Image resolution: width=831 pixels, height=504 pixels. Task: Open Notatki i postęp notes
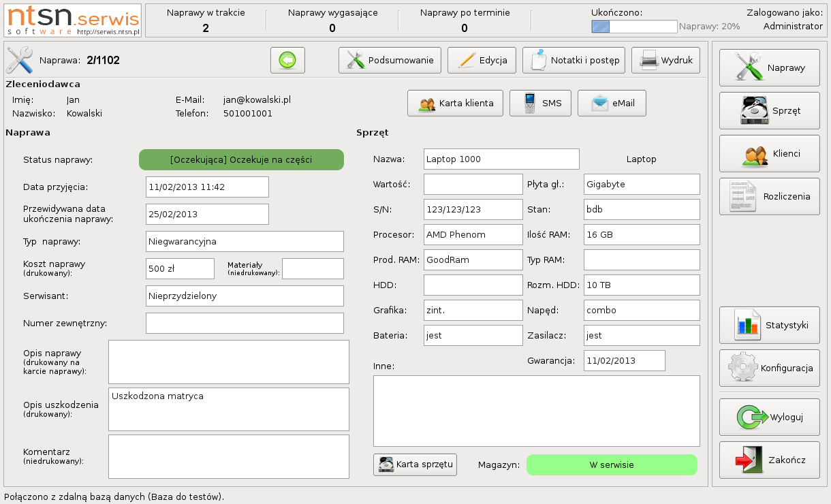[x=574, y=60]
